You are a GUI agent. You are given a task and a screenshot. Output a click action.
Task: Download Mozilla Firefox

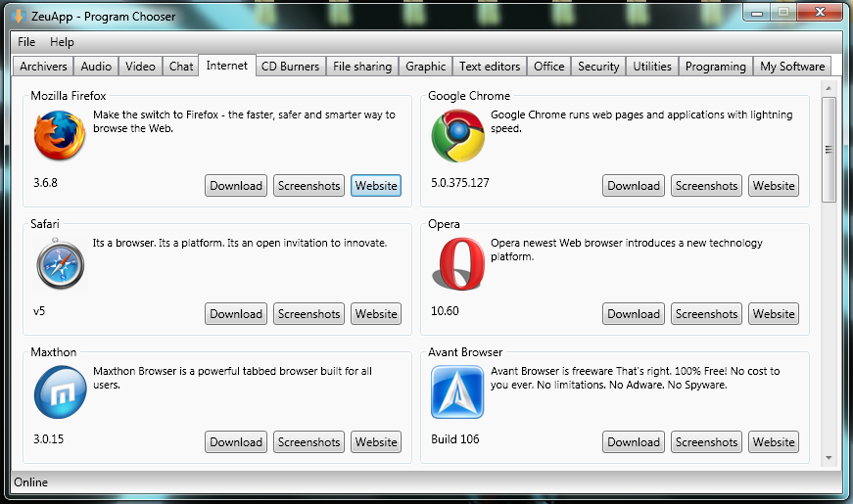pos(236,185)
